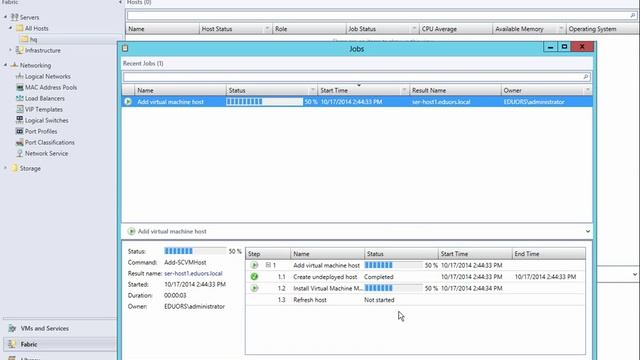Click the VMs and Services workspace icon

coord(12,328)
